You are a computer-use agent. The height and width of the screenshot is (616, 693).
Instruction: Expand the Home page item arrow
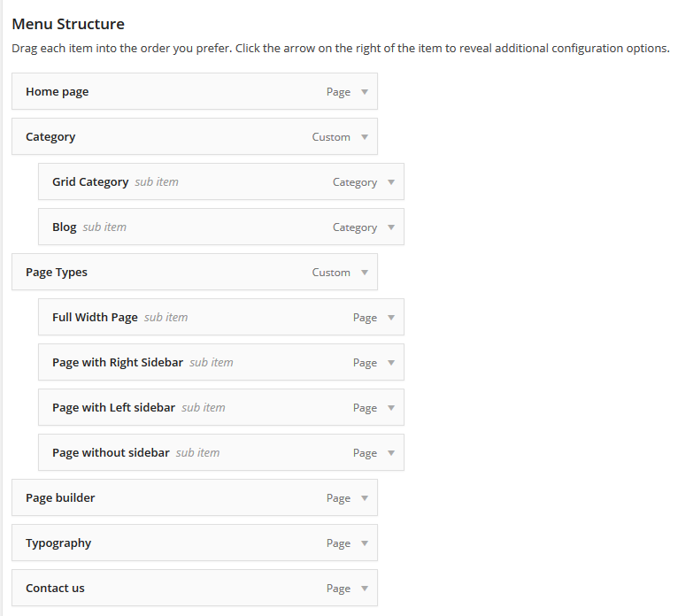[x=365, y=92]
